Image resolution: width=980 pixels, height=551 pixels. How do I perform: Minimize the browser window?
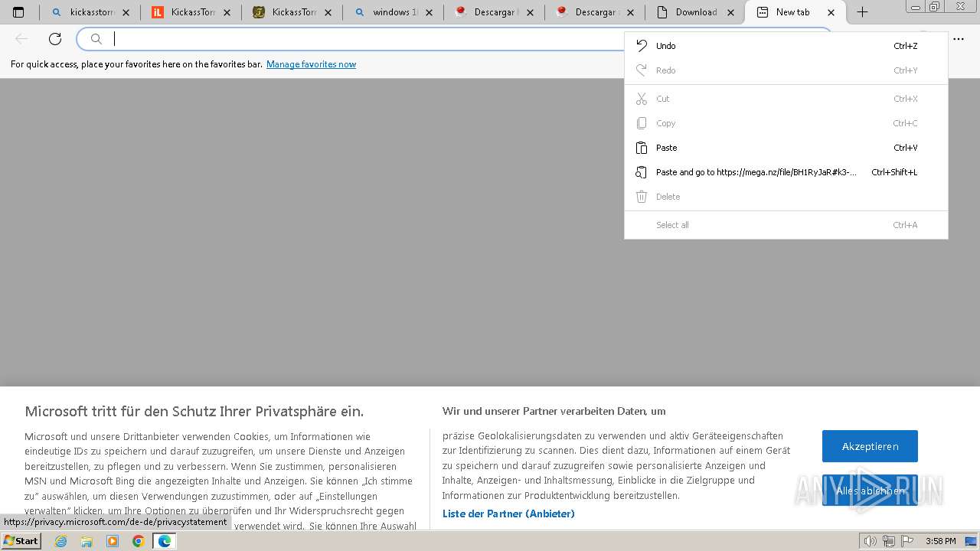point(915,6)
